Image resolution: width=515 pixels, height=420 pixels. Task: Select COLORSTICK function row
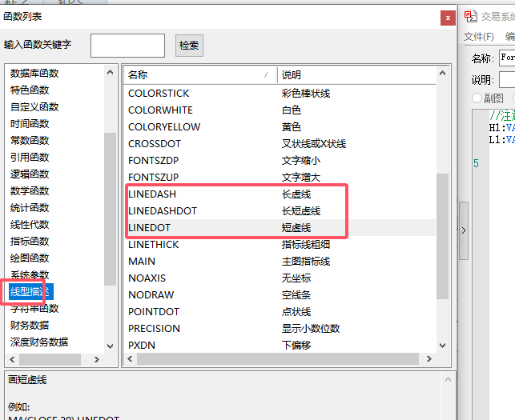pos(280,93)
